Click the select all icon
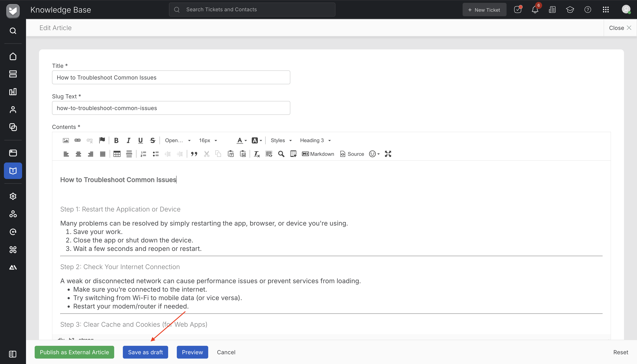Image resolution: width=637 pixels, height=364 pixels. point(269,154)
